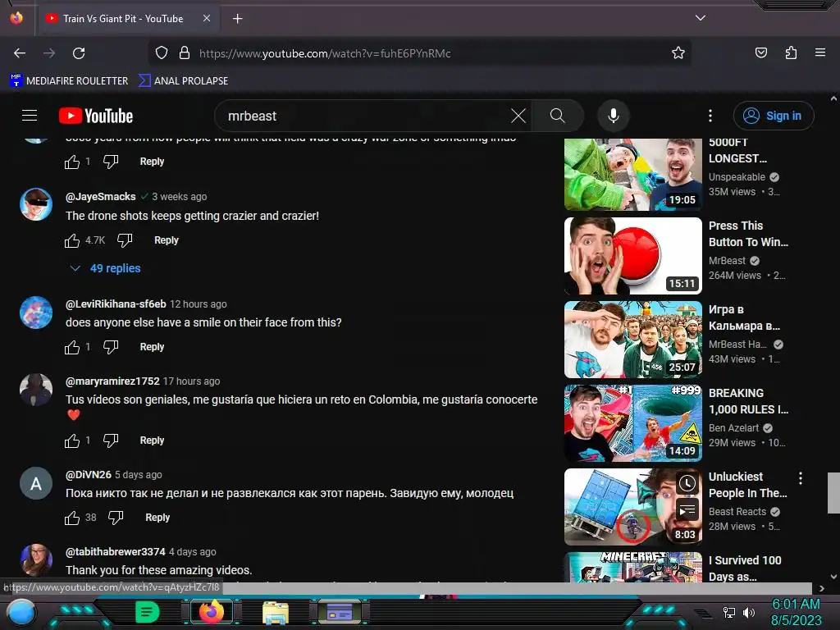Reload the page with the refresh icon
Viewport: 840px width, 630px height.
(x=79, y=53)
